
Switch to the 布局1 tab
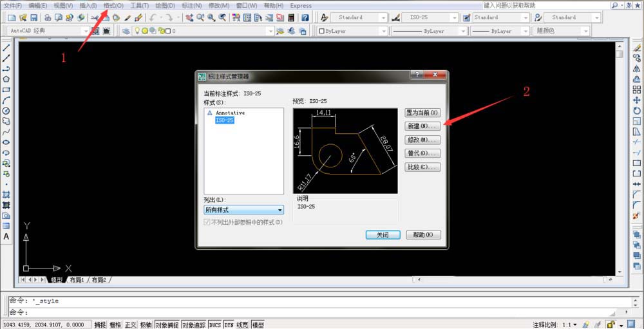[77, 279]
